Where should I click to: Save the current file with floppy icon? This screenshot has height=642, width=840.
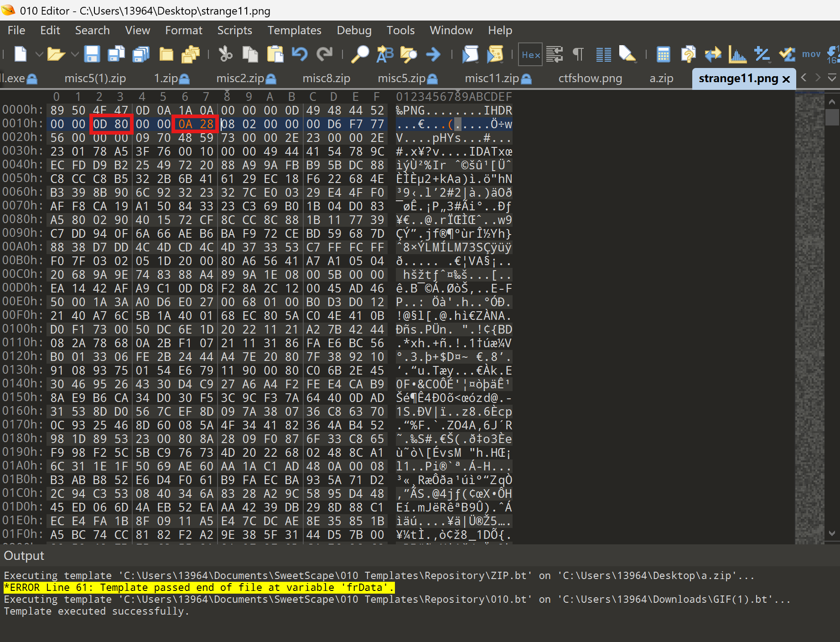(x=92, y=54)
